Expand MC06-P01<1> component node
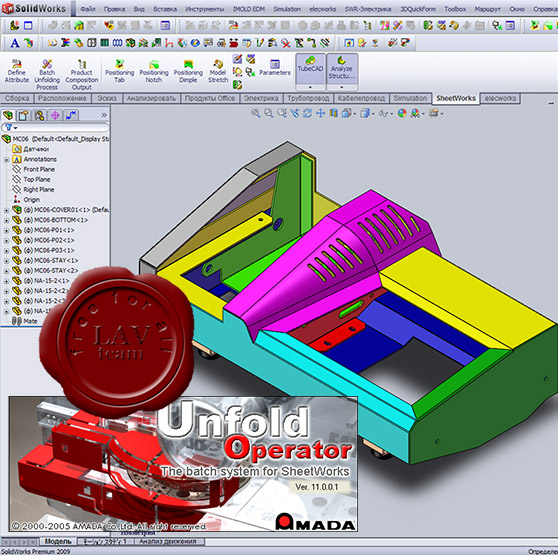The image size is (558, 555). [6, 231]
